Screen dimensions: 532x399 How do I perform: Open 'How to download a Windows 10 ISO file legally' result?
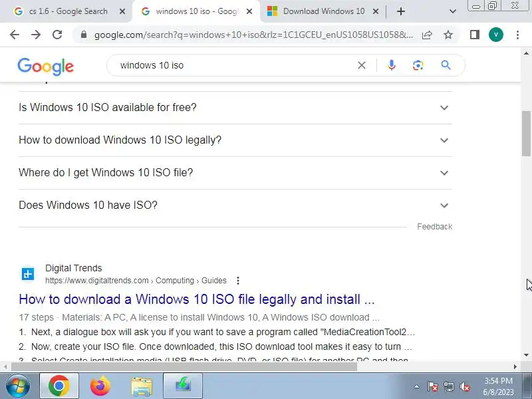pos(197,299)
